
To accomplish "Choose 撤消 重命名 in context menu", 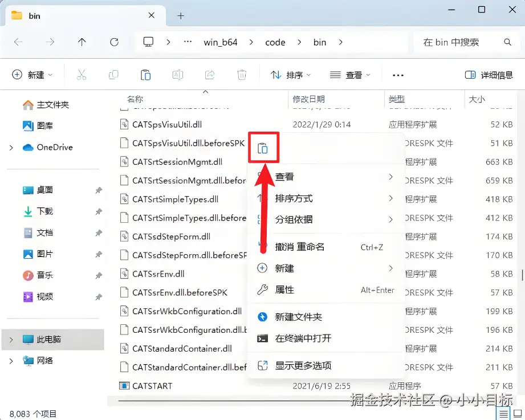I will (x=326, y=247).
